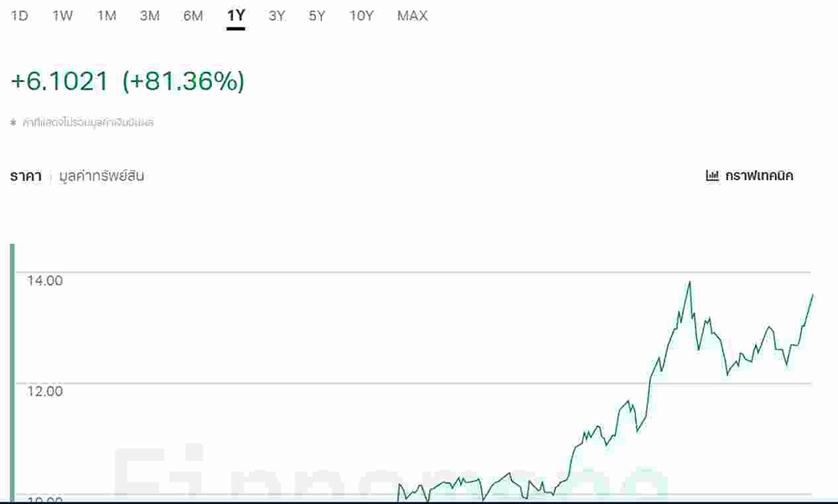838x504 pixels.
Task: Show the MAX history range
Action: point(412,16)
